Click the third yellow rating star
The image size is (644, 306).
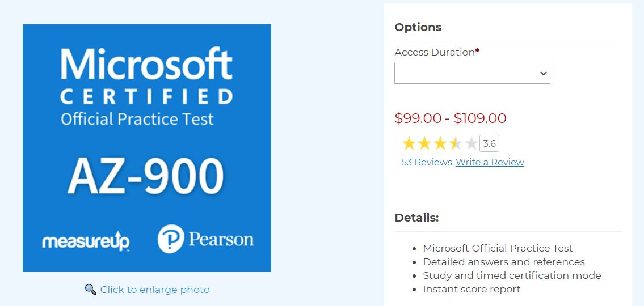(x=440, y=144)
